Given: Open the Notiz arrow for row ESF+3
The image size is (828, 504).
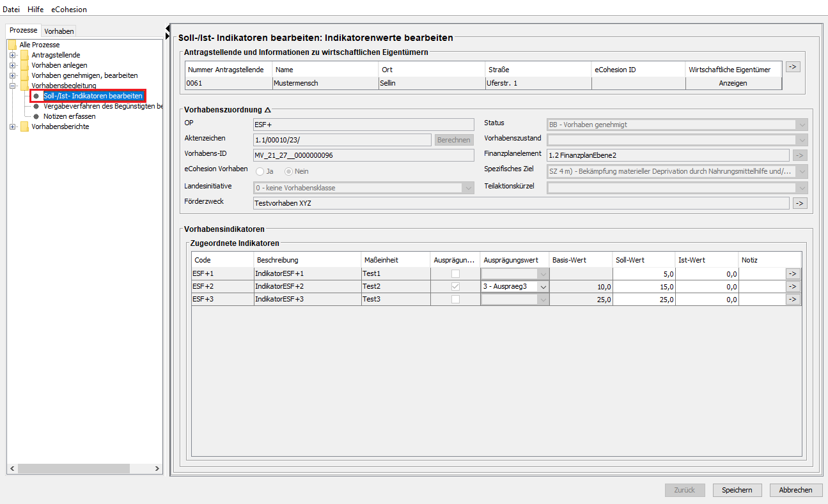Looking at the screenshot, I should pyautogui.click(x=793, y=300).
